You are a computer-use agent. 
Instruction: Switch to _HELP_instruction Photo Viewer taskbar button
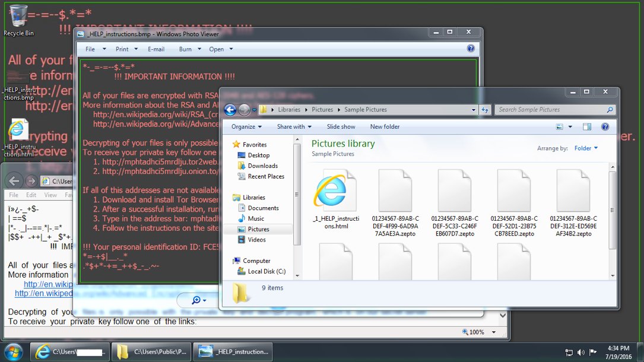click(233, 352)
